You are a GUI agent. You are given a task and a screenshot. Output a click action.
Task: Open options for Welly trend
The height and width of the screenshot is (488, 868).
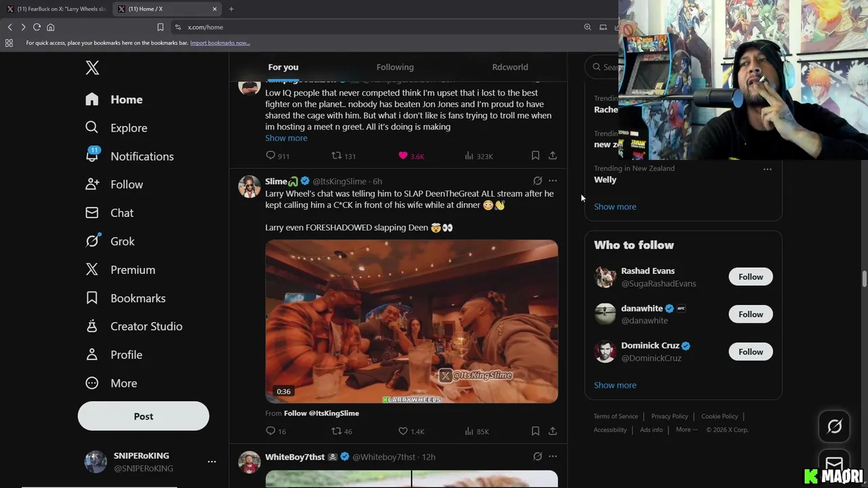tap(767, 169)
